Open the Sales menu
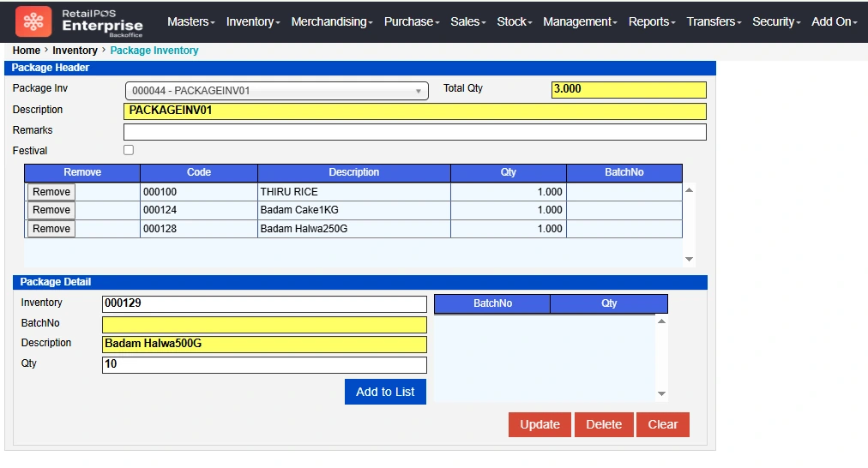 click(x=467, y=21)
